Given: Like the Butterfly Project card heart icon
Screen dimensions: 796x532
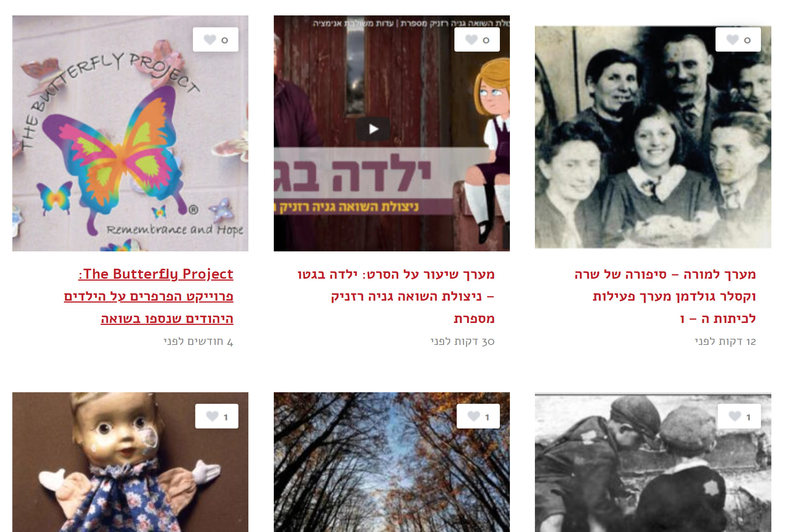Looking at the screenshot, I should 210,40.
